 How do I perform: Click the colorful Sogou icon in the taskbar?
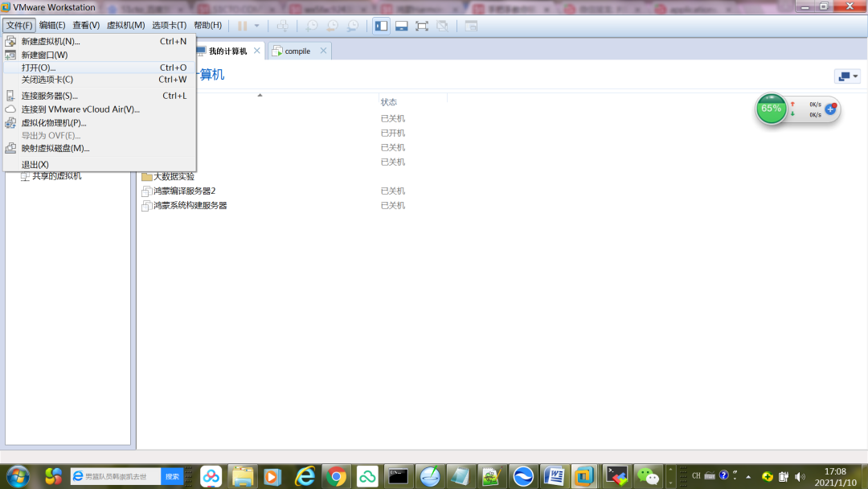click(53, 476)
